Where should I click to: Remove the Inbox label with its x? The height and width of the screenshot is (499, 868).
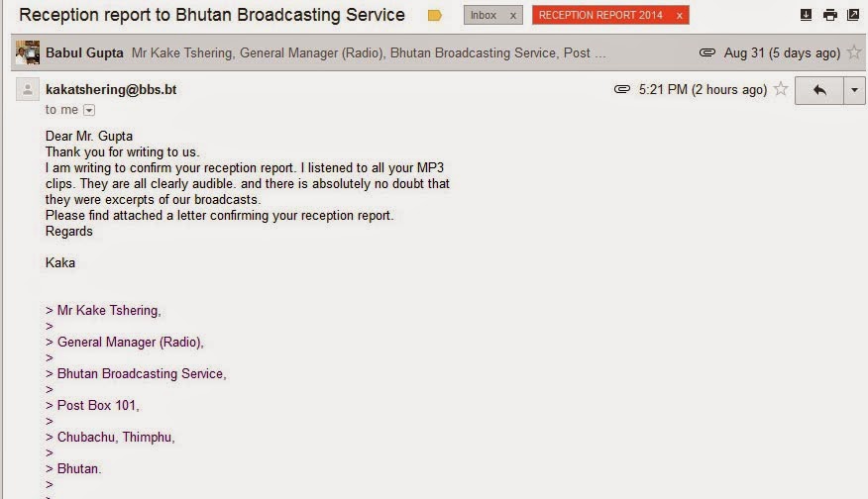pos(513,16)
